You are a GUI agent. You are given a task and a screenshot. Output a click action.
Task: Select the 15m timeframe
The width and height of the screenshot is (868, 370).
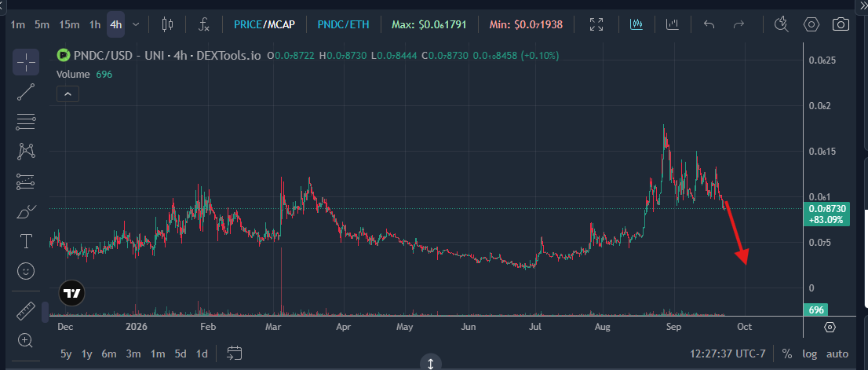69,24
